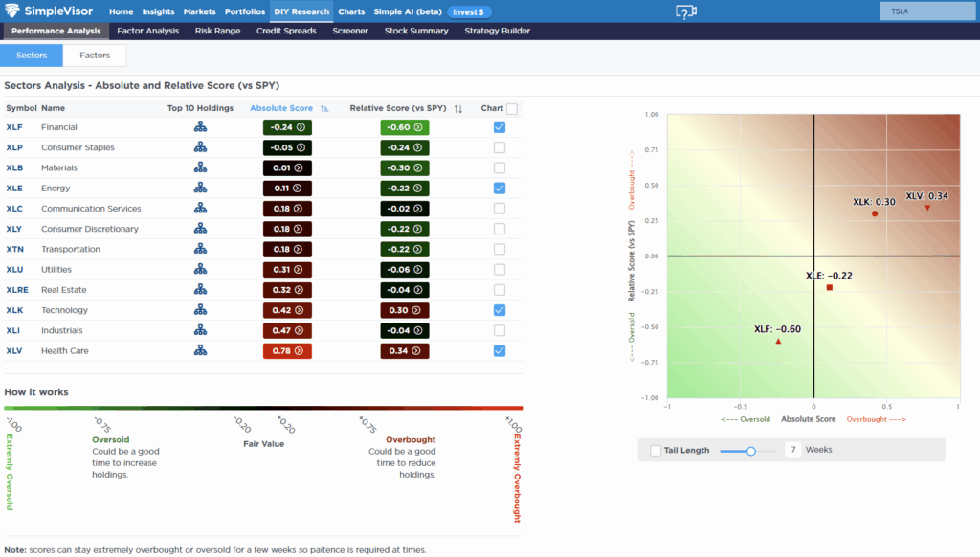
Task: Go to Portfolios menu
Action: (244, 11)
